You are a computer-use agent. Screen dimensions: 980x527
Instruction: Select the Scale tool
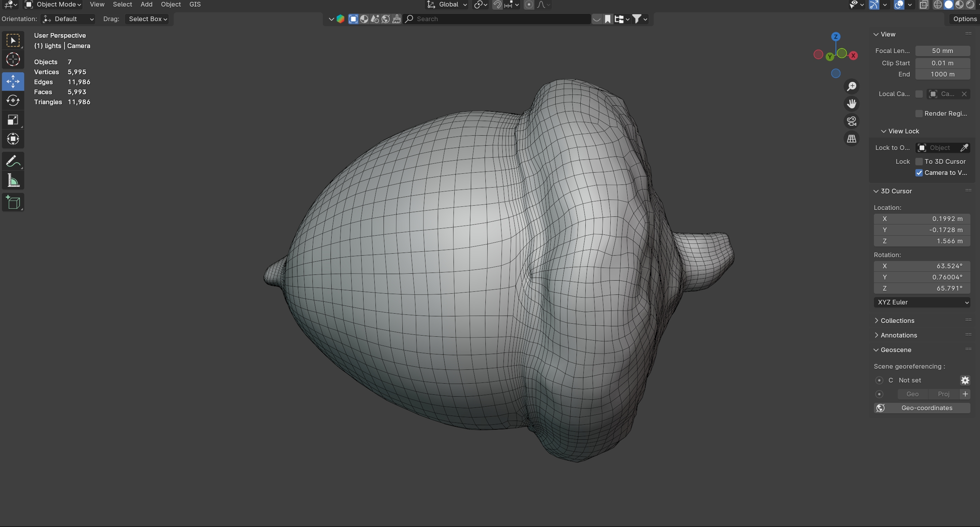[13, 120]
